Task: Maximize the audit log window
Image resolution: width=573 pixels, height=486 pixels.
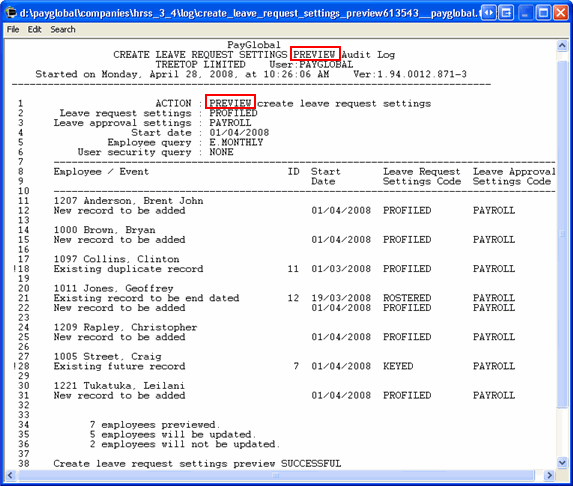Action: point(543,13)
